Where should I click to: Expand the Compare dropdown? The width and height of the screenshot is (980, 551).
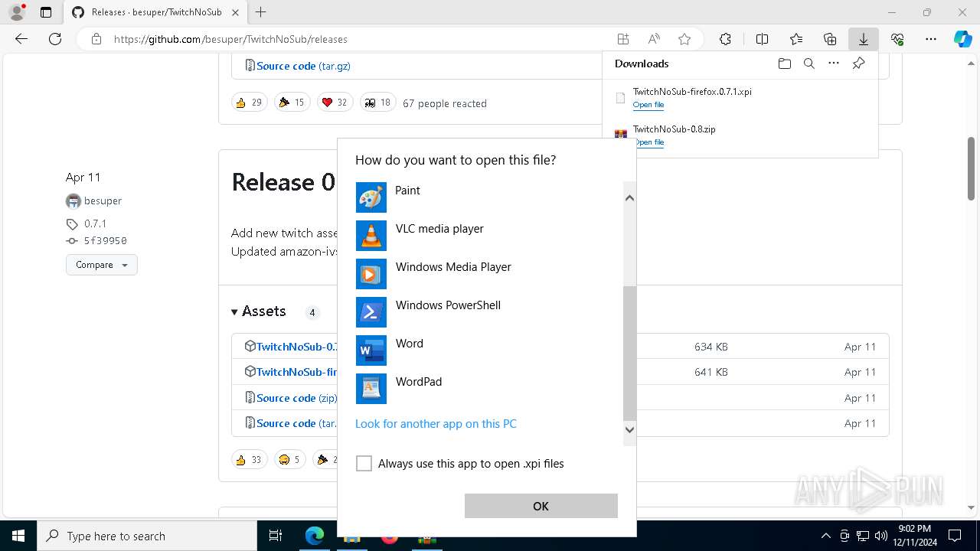coord(102,265)
